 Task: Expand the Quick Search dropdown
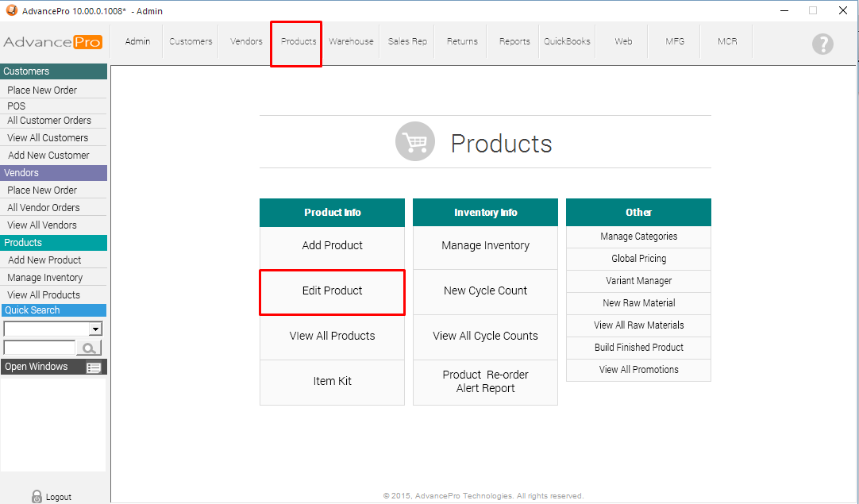[95, 329]
